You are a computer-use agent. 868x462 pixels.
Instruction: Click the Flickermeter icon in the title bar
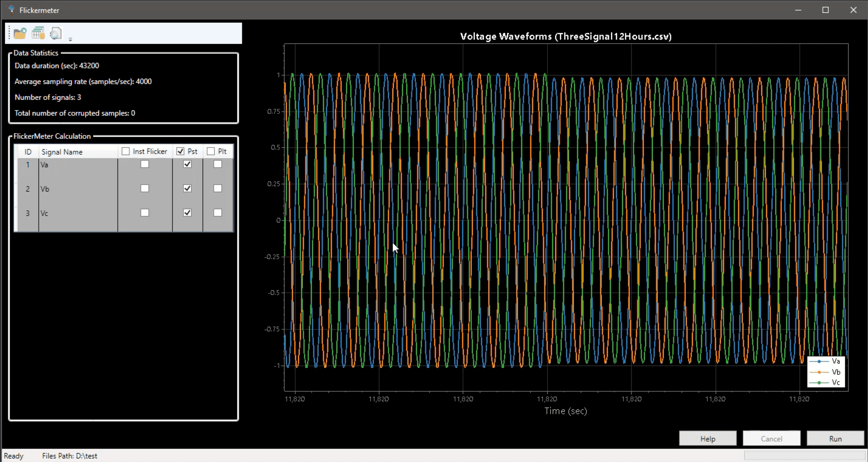point(12,10)
